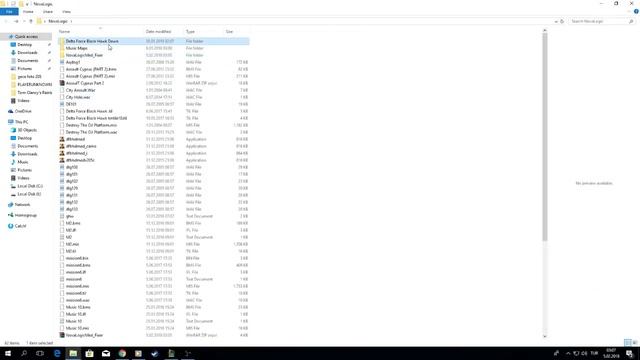Sort files by the Name column
Viewport: 640px width, 360px height.
point(64,31)
